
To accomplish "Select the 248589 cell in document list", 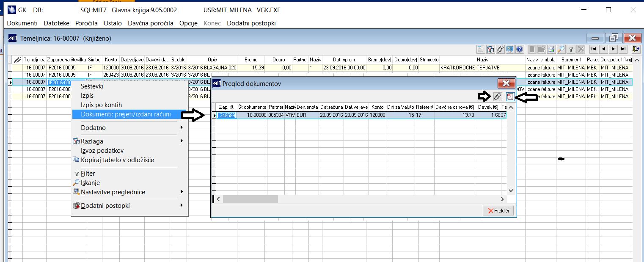I will (x=227, y=115).
